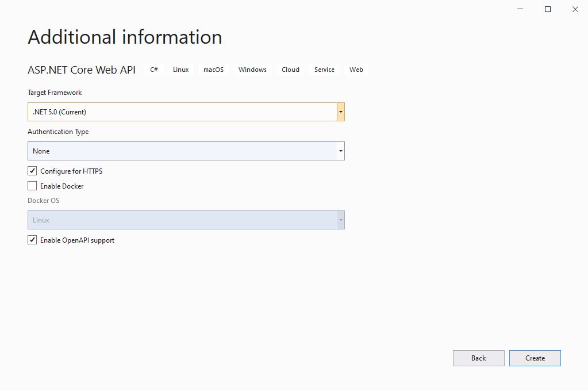Minimize the dialog window

click(520, 9)
